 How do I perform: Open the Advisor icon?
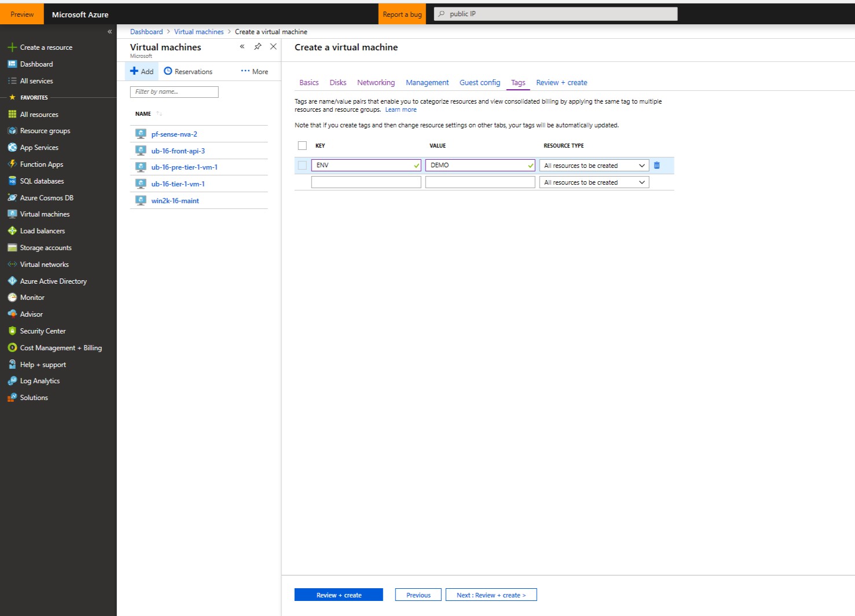pyautogui.click(x=12, y=314)
